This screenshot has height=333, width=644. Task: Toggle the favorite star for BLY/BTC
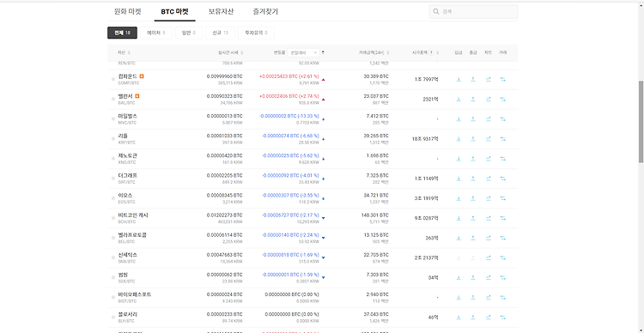(x=113, y=318)
